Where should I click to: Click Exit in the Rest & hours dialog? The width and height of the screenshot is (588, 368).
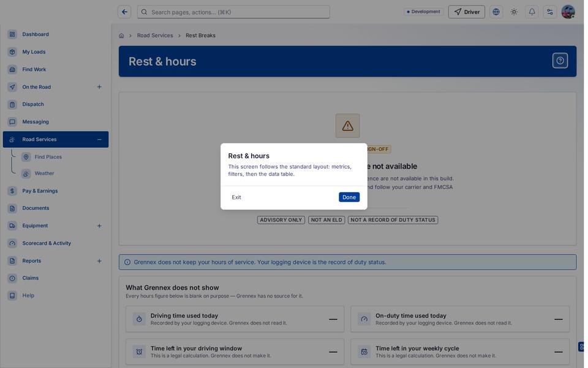(x=236, y=197)
